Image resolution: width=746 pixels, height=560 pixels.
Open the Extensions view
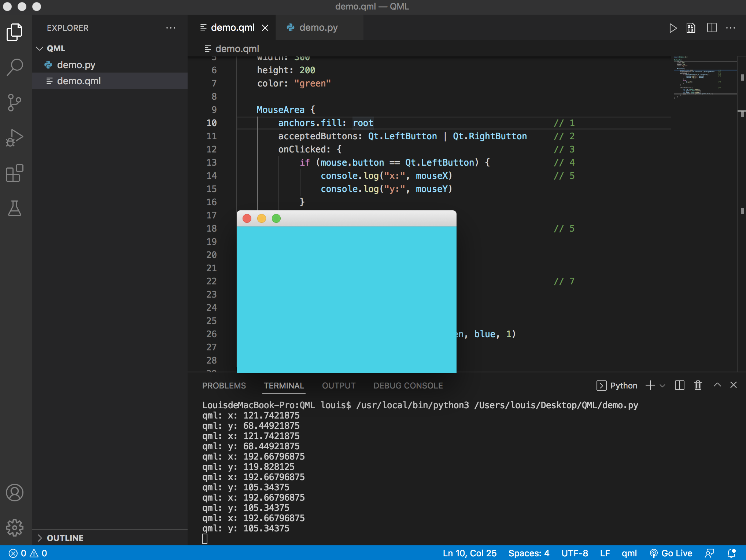pos(15,173)
